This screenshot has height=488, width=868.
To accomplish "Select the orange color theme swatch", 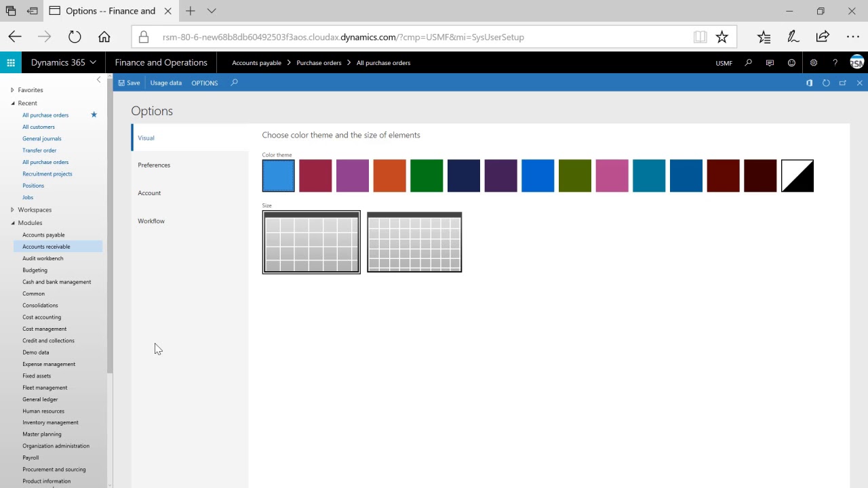I will [x=389, y=176].
